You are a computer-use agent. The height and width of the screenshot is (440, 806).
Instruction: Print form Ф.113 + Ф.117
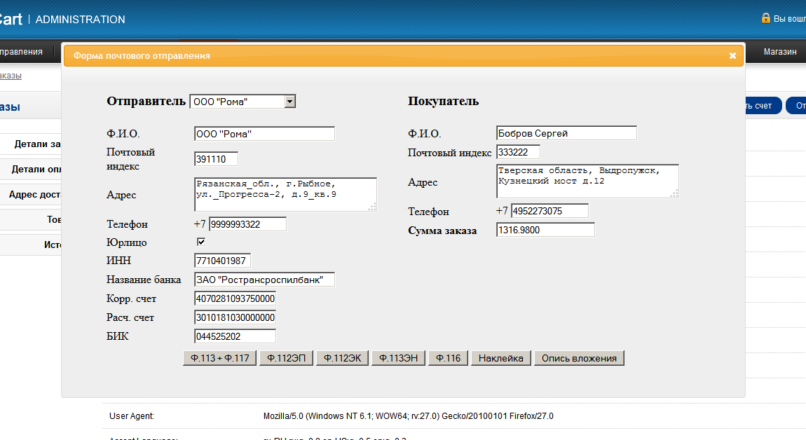(x=220, y=358)
